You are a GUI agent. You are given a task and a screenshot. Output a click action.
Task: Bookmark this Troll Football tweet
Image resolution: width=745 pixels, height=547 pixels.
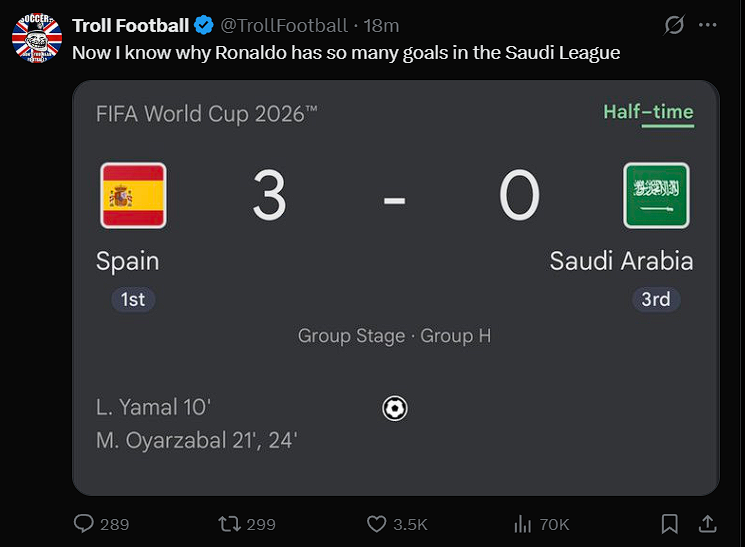coord(669,524)
